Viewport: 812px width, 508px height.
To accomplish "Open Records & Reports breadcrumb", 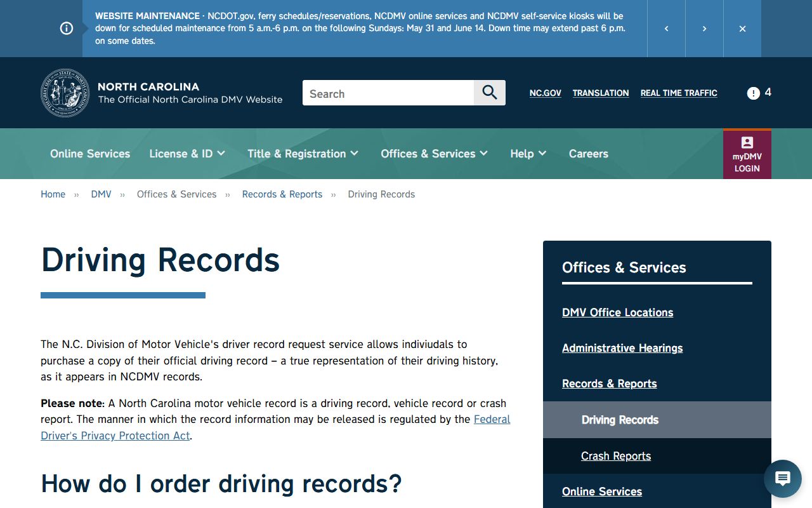I will [x=282, y=194].
